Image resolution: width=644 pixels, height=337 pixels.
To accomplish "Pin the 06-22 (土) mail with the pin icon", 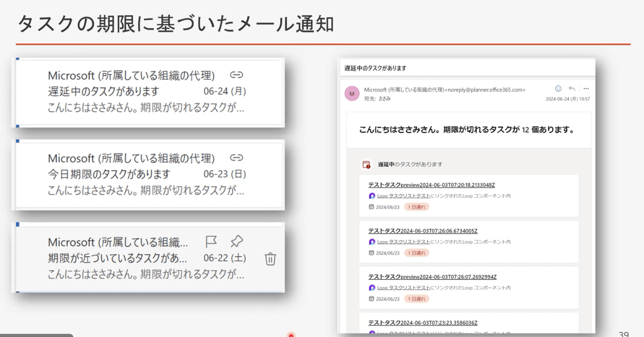I will pos(236,241).
